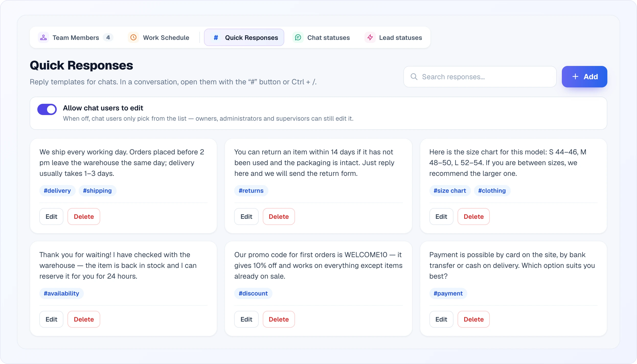This screenshot has height=364, width=637.
Task: Edit the 14 days return response
Action: click(246, 217)
